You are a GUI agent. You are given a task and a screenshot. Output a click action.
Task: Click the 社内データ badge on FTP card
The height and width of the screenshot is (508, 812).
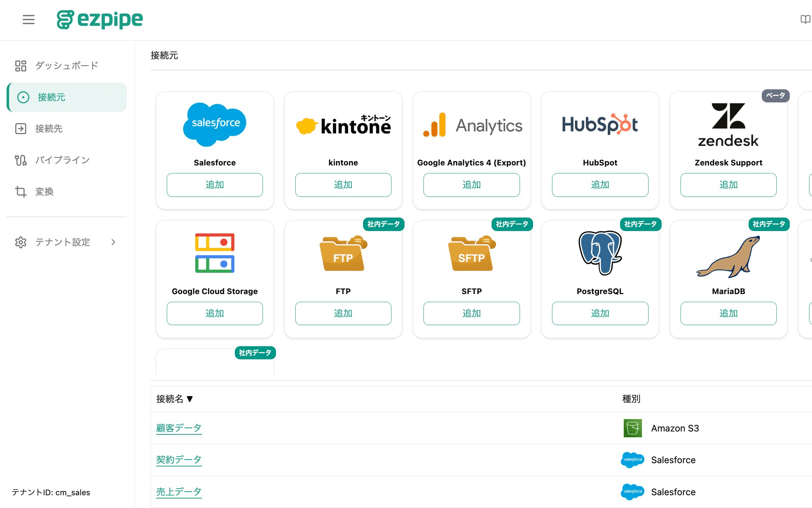(384, 224)
